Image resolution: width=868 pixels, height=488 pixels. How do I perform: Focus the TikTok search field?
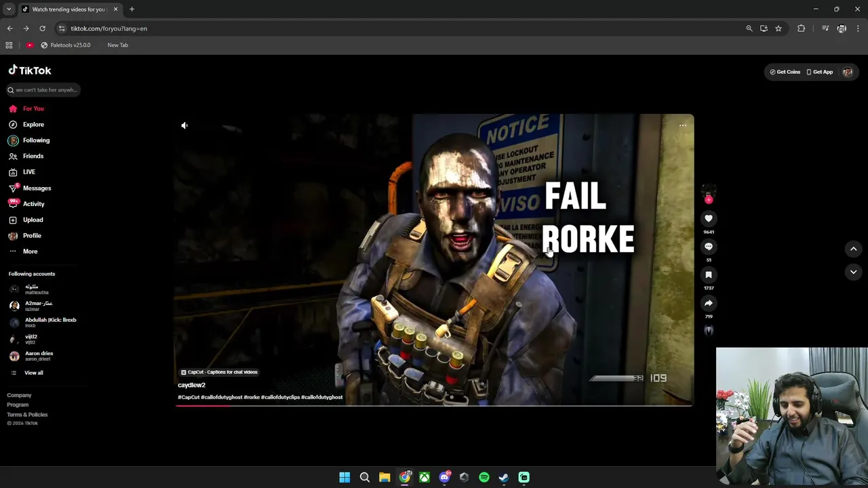(44, 89)
